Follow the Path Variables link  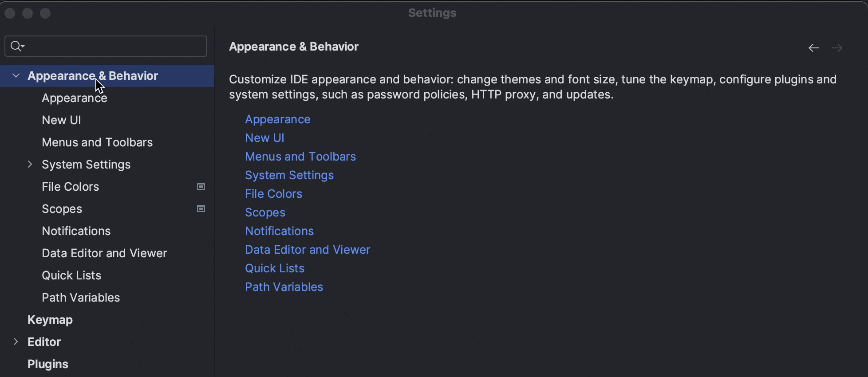(x=284, y=287)
